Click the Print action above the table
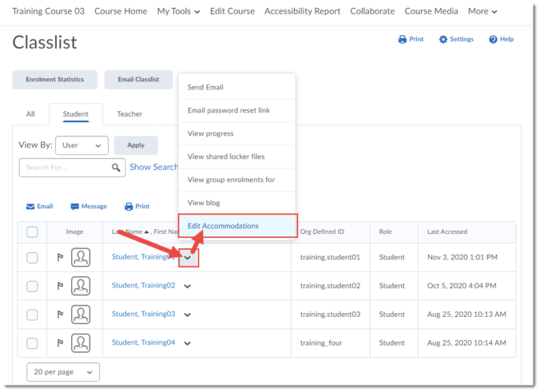Screen dimensions: 540x392 click(x=137, y=207)
